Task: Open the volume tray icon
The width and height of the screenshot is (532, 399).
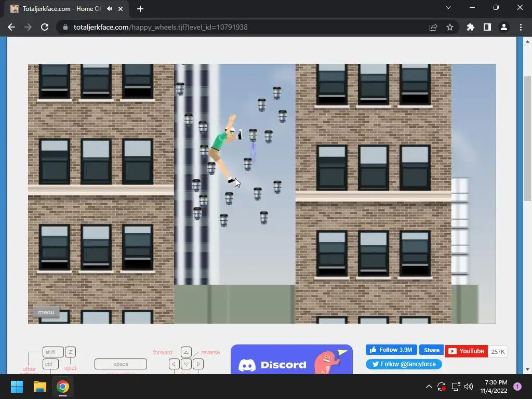Action: 469,387
